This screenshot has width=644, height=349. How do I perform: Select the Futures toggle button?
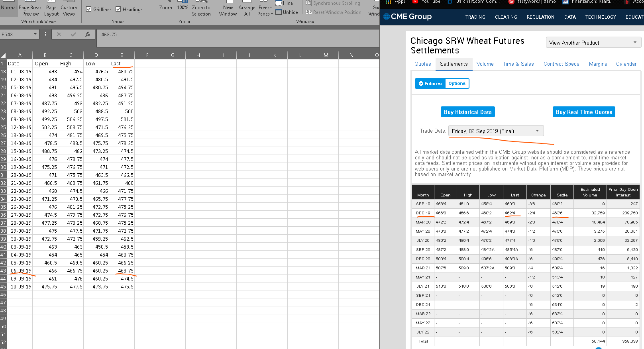pos(430,84)
